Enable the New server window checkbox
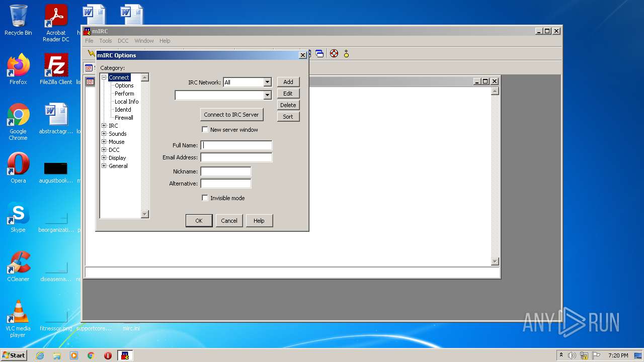644x362 pixels. coord(205,130)
